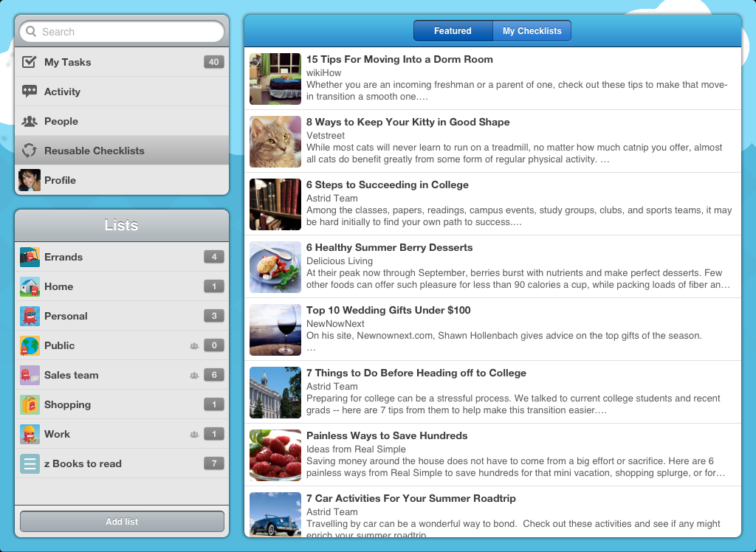Click the People group icon
The height and width of the screenshot is (552, 756).
coord(30,121)
